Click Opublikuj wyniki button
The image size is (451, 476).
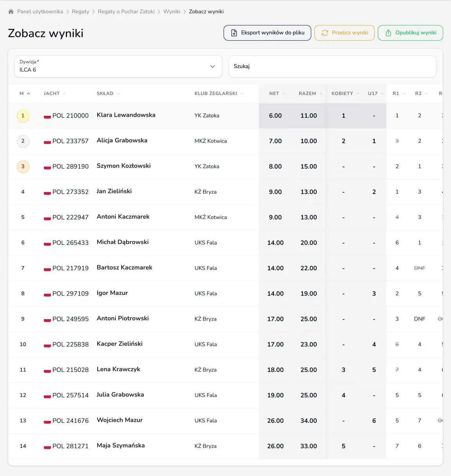click(410, 33)
